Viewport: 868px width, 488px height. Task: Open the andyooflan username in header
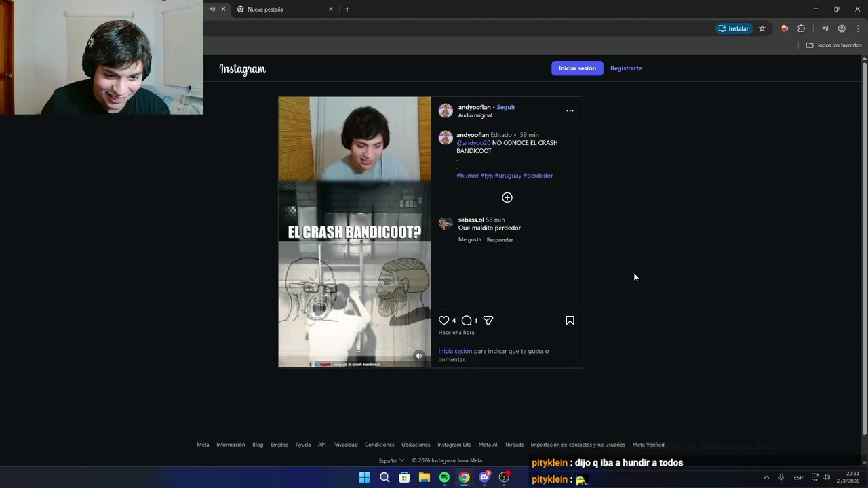pos(474,107)
